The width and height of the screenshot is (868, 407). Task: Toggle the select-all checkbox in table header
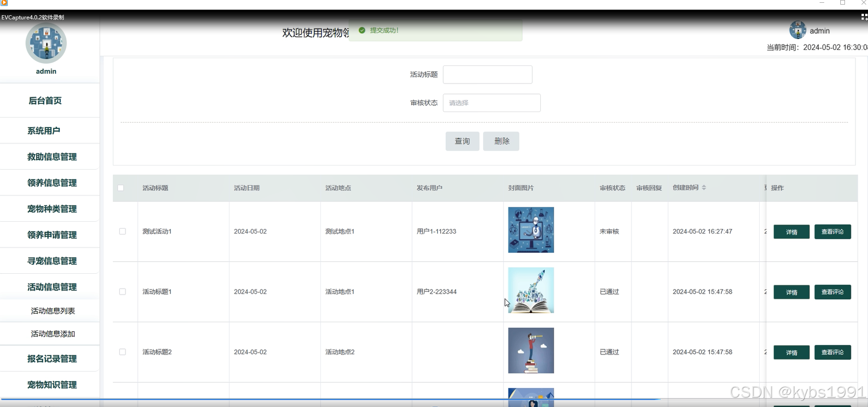pyautogui.click(x=121, y=188)
